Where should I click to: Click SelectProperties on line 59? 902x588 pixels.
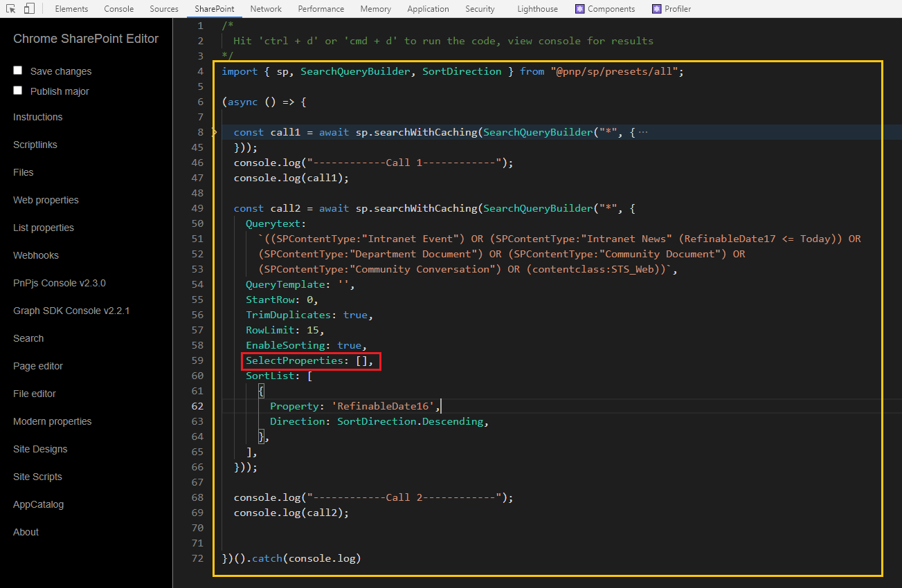pos(294,360)
